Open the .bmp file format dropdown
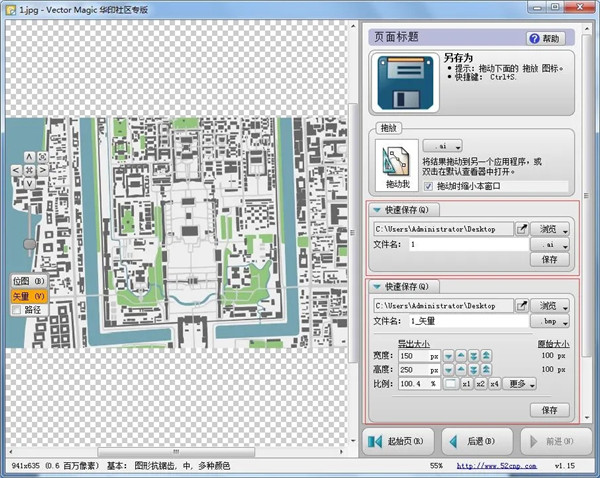The width and height of the screenshot is (600, 478). click(551, 322)
